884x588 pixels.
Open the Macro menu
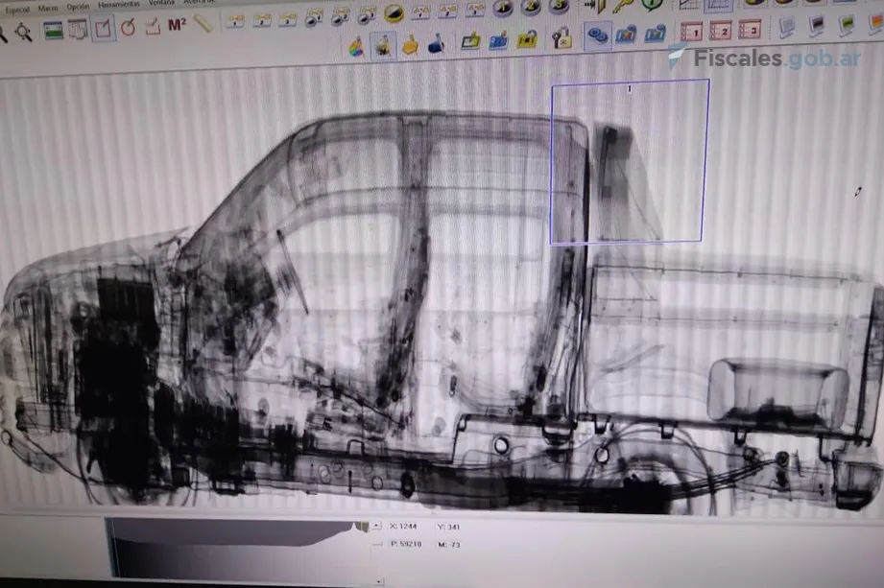coord(47,6)
